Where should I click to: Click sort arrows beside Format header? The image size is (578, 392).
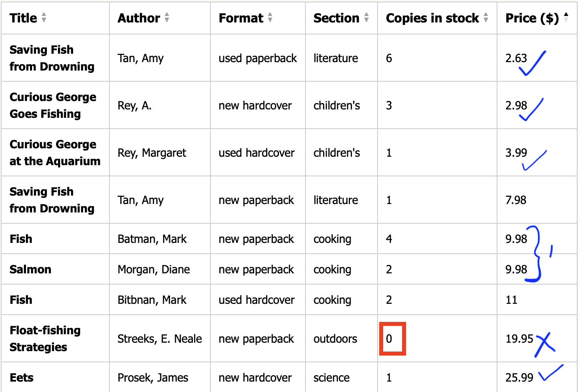[x=270, y=18]
